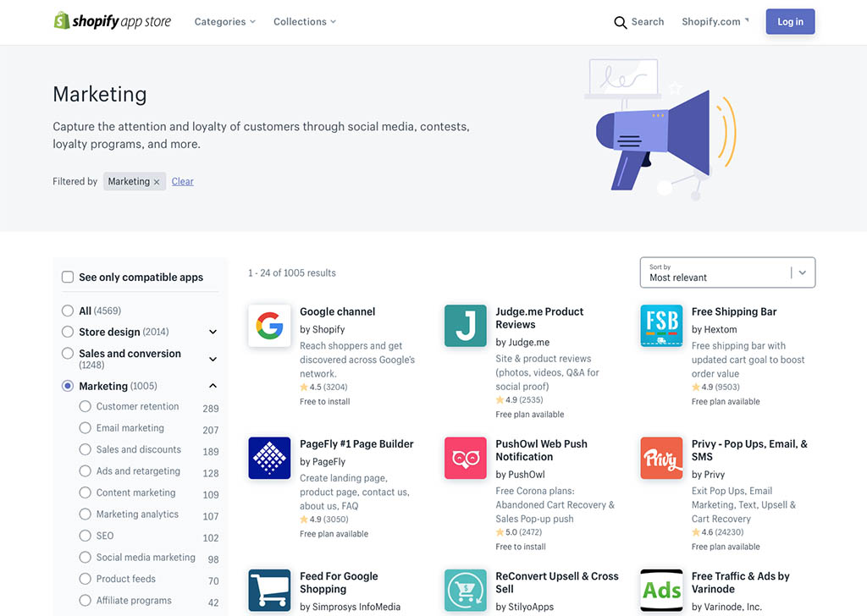Open the PushOwl owl app icon
Viewport: 867px width, 616px height.
(x=466, y=458)
